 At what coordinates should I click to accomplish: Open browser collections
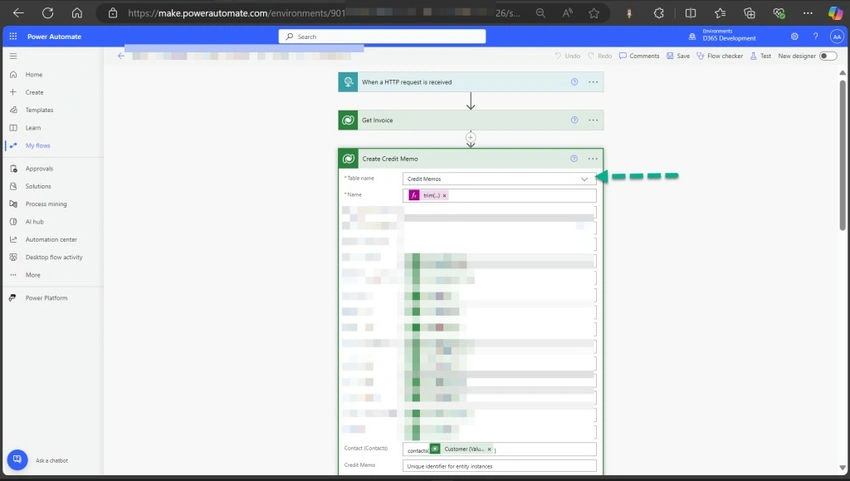coord(749,13)
